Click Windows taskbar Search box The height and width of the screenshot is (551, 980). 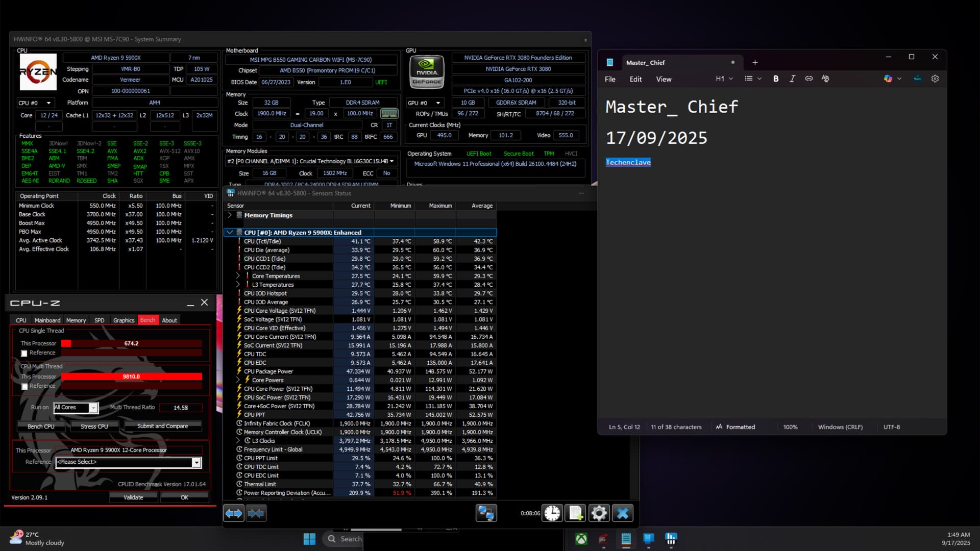click(x=343, y=539)
